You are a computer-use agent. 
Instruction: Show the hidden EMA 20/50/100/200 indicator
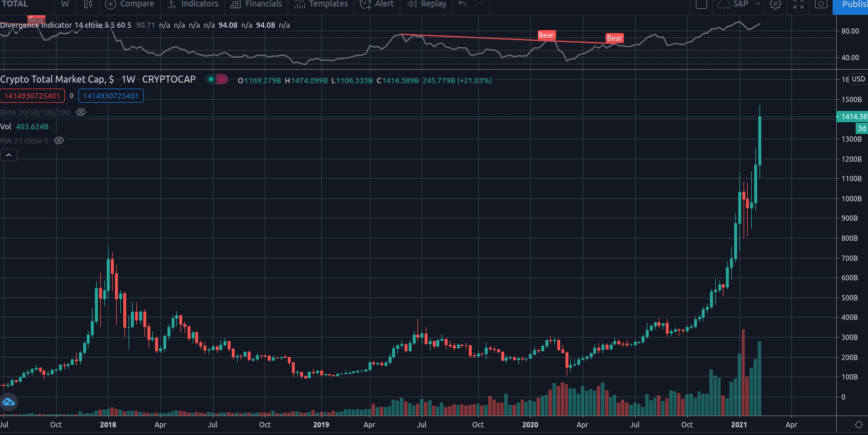coord(81,112)
